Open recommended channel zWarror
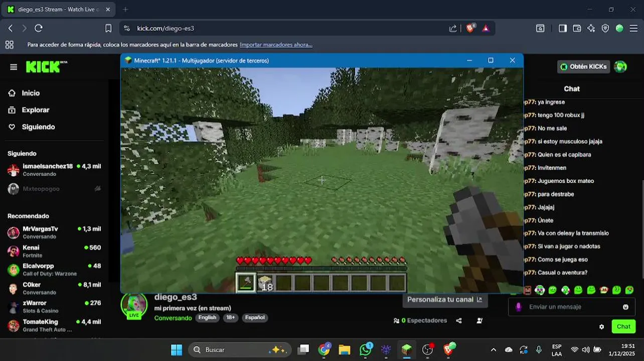This screenshot has width=644, height=361. [54, 307]
